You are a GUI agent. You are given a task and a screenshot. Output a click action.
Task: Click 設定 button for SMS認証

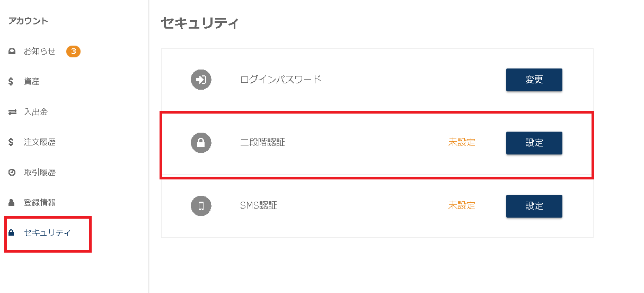(x=534, y=206)
